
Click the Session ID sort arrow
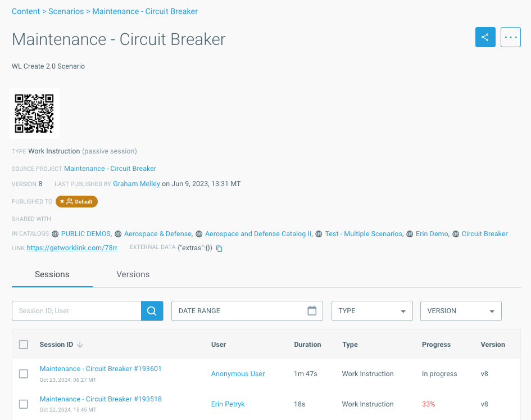point(80,345)
